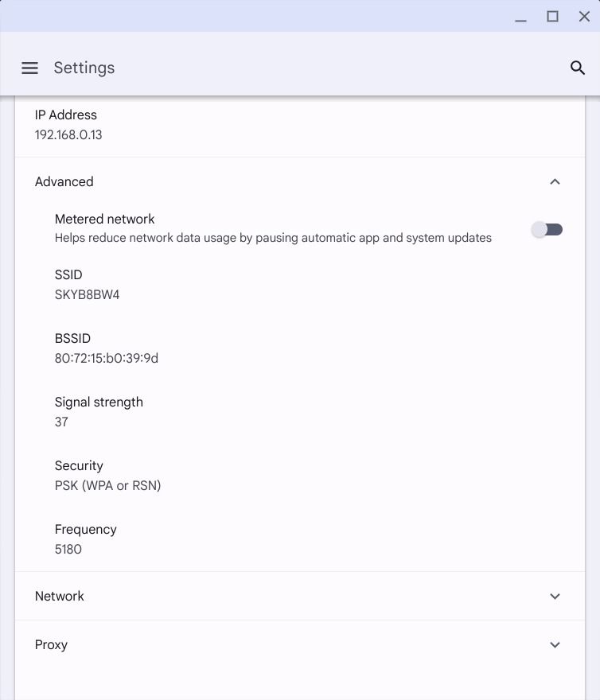600x700 pixels.
Task: Open the hamburger navigation menu
Action: click(x=29, y=68)
